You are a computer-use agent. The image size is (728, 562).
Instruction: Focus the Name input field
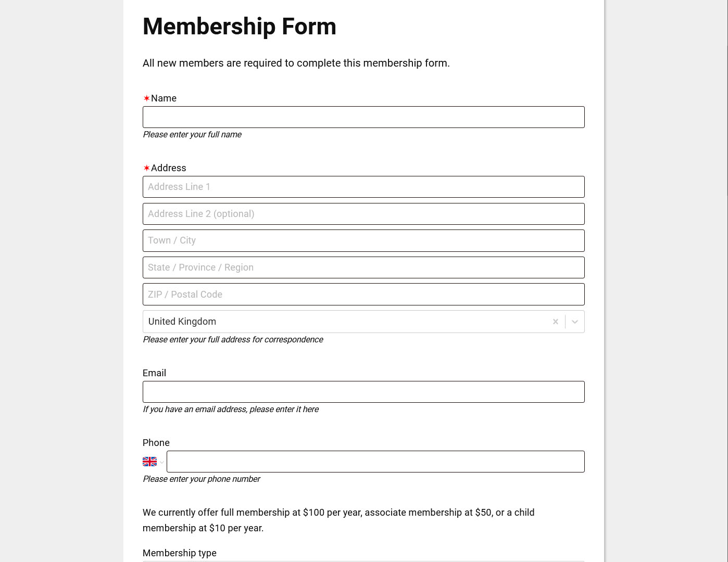click(x=363, y=117)
